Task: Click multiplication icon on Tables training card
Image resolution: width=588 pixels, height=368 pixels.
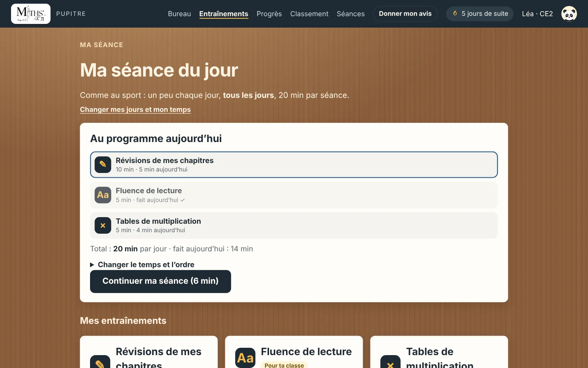Action: tap(390, 361)
